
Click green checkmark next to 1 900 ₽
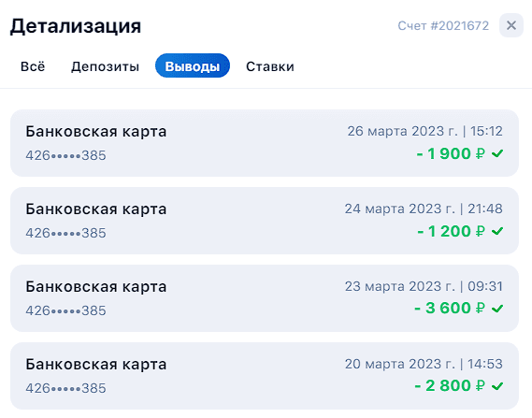coord(497,153)
